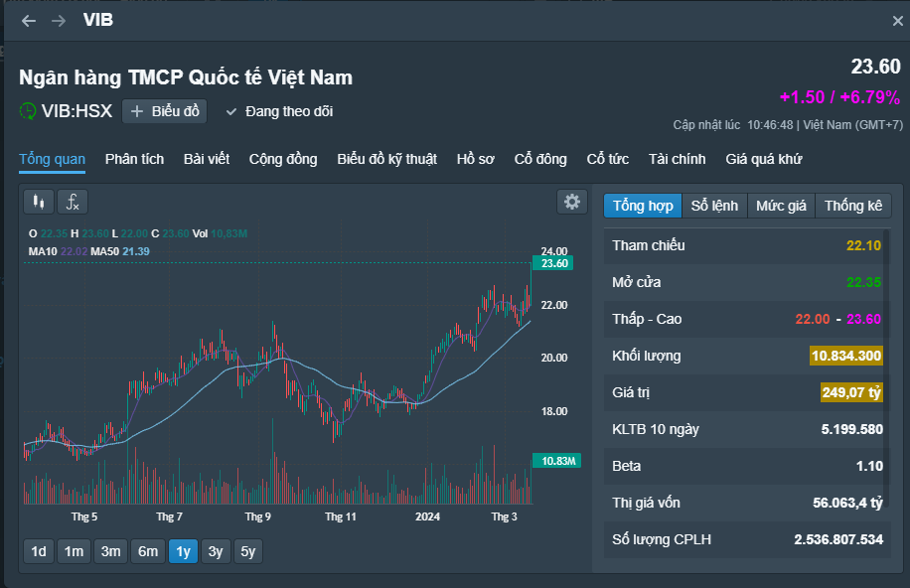This screenshot has width=910, height=588.
Task: Click the Beta value 1.10
Action: tap(869, 466)
